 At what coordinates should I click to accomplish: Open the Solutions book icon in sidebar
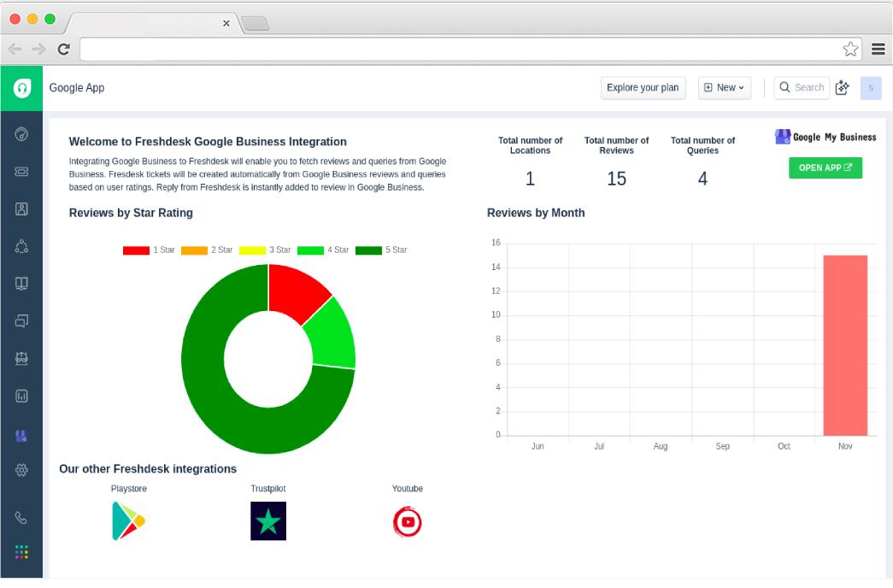click(x=21, y=284)
